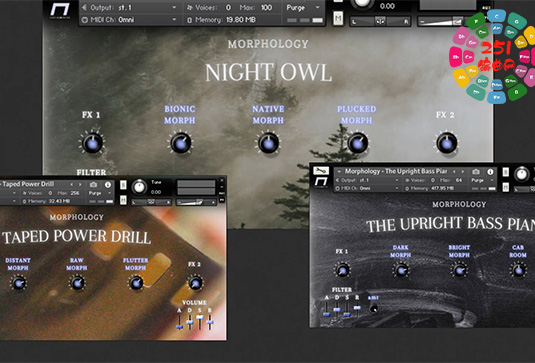Screen dimensions: 535x363
Task: Click the Native Morph knob
Action: tap(269, 143)
